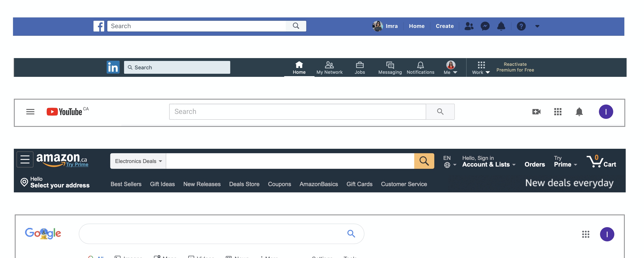The height and width of the screenshot is (258, 644).
Task: Click Facebook search magnifier button
Action: (296, 26)
